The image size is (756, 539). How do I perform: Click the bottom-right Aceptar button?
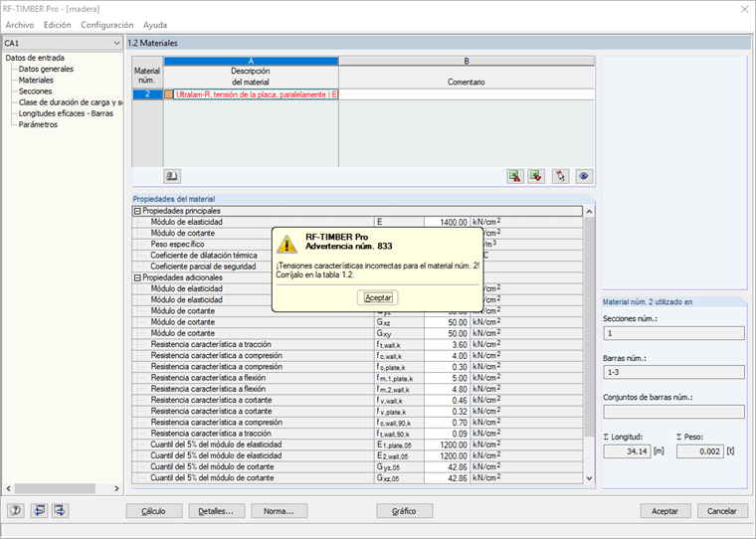coord(664,511)
